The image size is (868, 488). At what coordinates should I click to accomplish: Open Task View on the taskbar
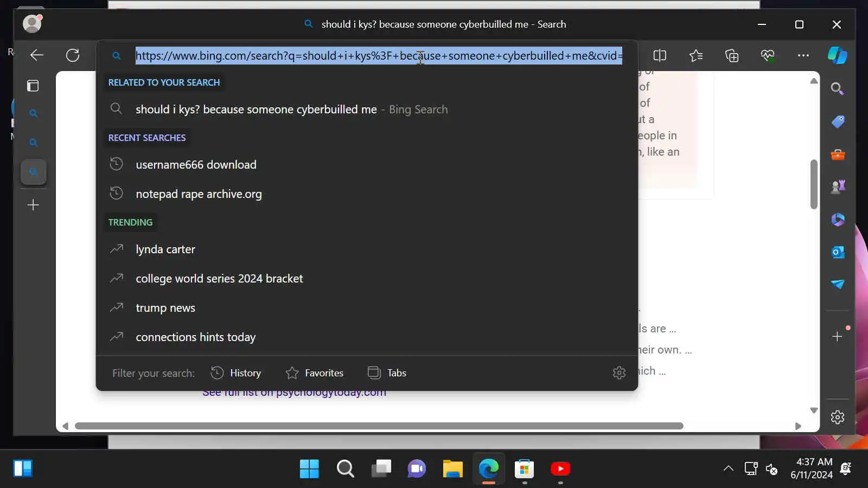tap(381, 468)
